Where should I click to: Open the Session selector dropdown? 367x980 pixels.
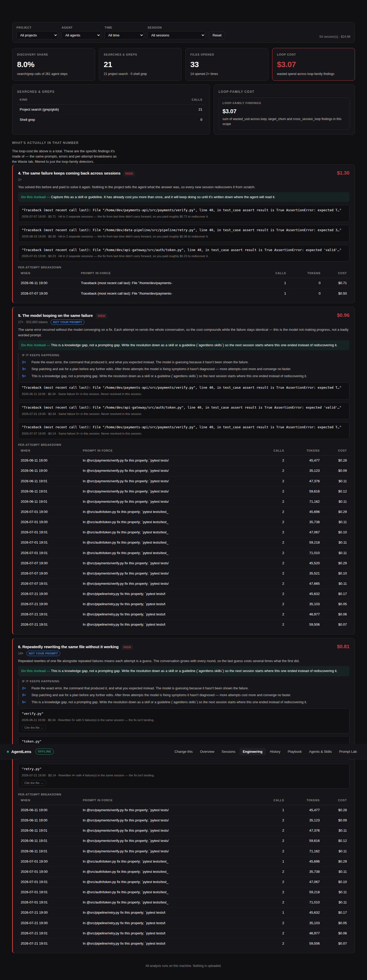click(176, 35)
